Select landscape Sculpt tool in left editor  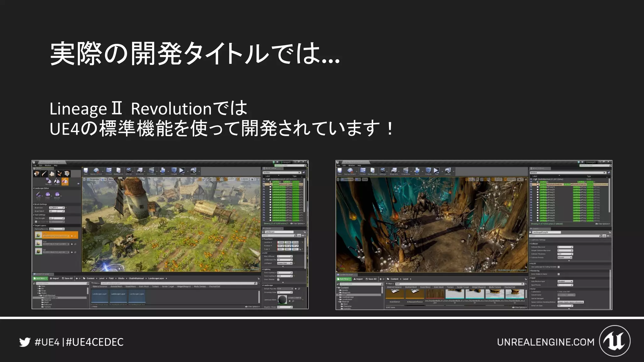(x=57, y=182)
